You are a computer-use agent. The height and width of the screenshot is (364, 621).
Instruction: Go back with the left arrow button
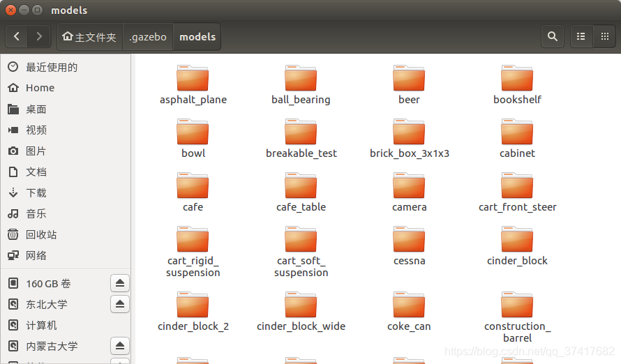[17, 37]
